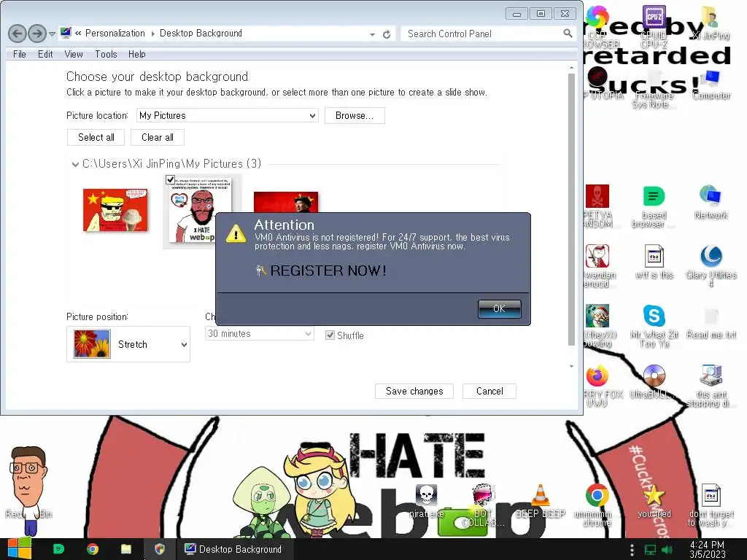Click the scrollbar down arrow
This screenshot has width=747, height=560.
click(571, 366)
